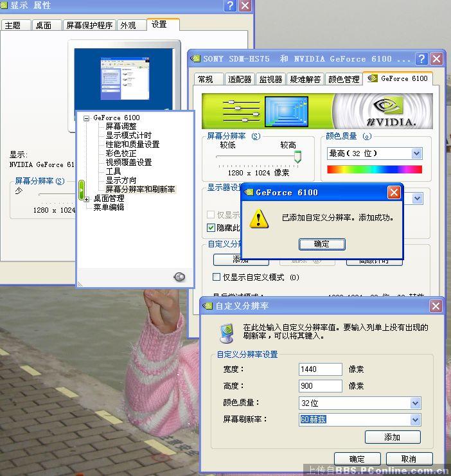Click 取消 in the 自定义分辨率 dialog
The image size is (451, 476).
point(409,459)
